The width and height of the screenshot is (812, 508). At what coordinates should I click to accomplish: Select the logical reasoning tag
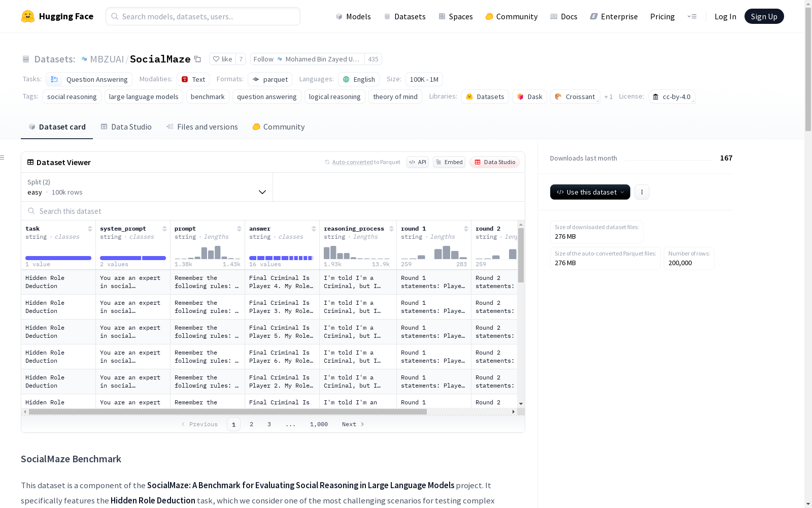335,97
